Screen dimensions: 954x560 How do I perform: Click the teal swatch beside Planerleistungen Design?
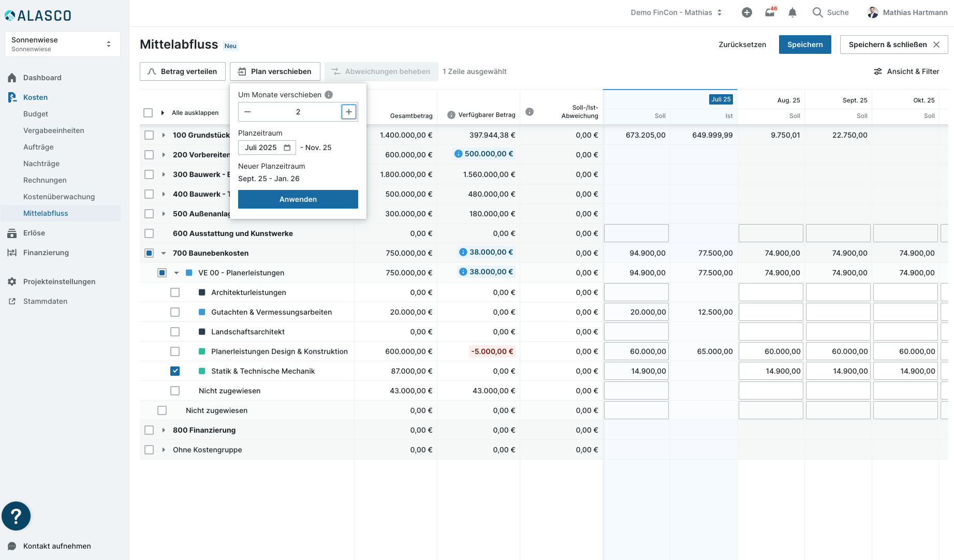pos(202,351)
